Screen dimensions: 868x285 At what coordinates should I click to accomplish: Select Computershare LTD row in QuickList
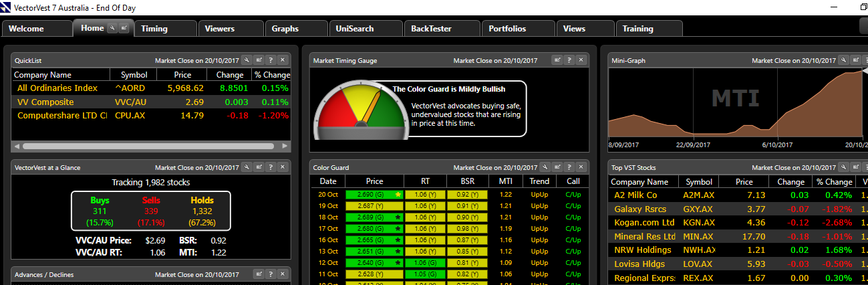[x=61, y=116]
